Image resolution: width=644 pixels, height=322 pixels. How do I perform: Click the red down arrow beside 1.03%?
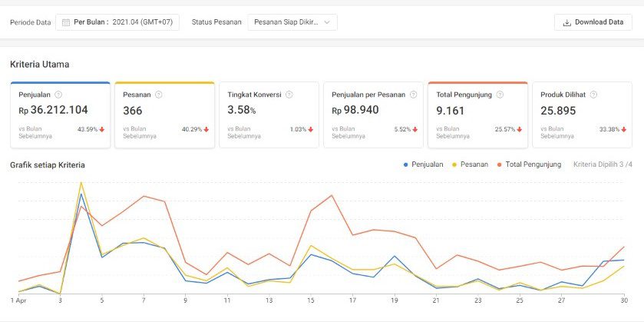311,130
